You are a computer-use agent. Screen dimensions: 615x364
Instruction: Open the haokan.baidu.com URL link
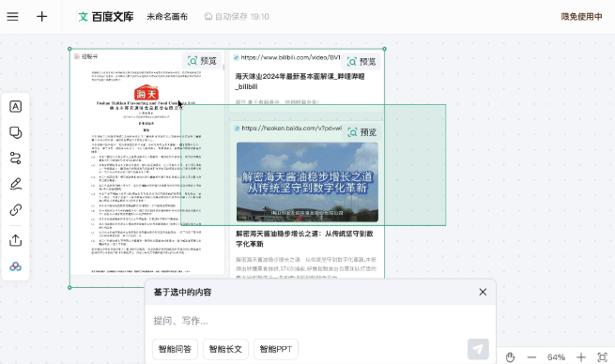pyautogui.click(x=291, y=129)
